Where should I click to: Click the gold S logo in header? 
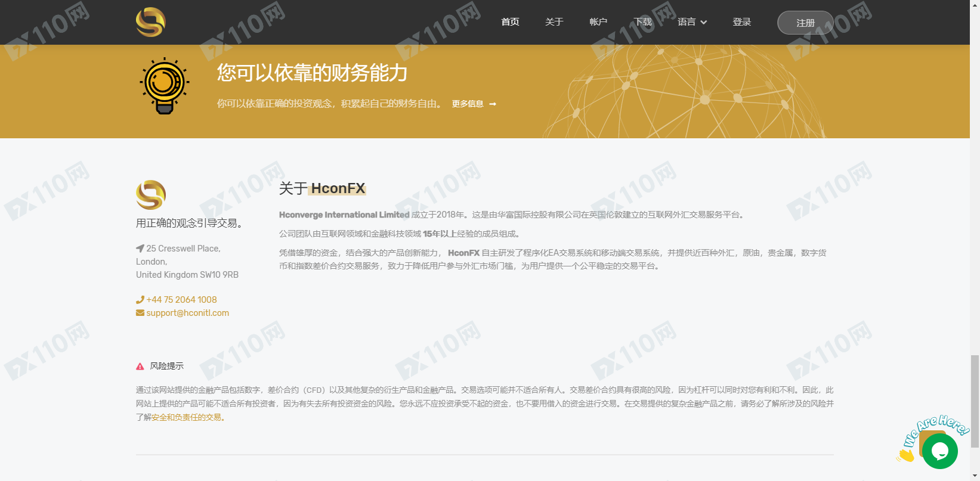point(150,22)
